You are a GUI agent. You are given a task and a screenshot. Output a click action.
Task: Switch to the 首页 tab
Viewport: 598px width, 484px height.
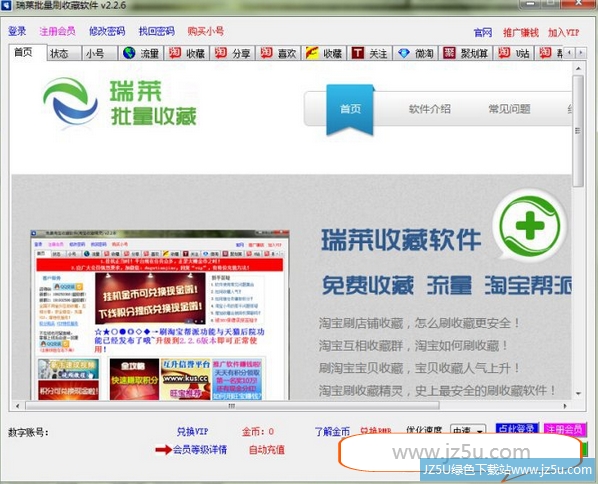(x=27, y=52)
